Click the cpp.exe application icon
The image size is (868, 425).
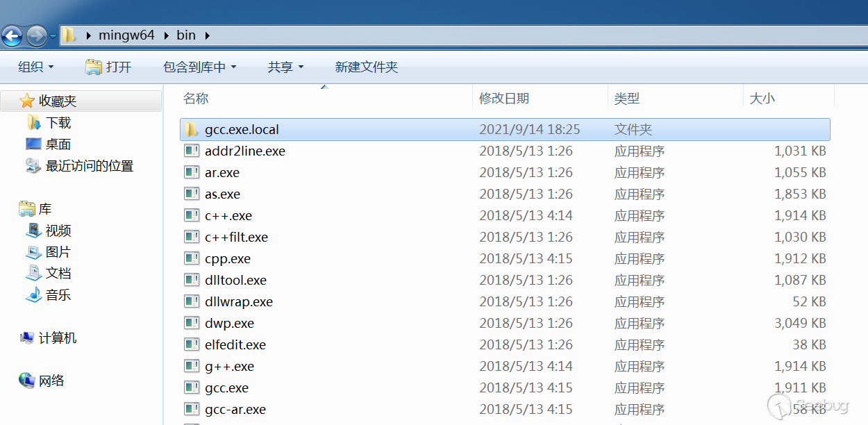coord(192,258)
